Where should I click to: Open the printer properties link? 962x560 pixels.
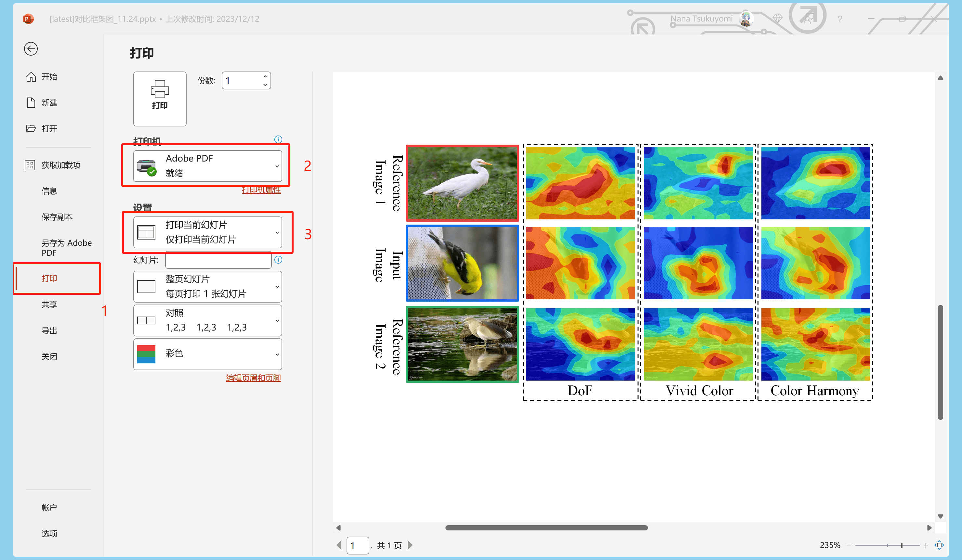coord(261,190)
